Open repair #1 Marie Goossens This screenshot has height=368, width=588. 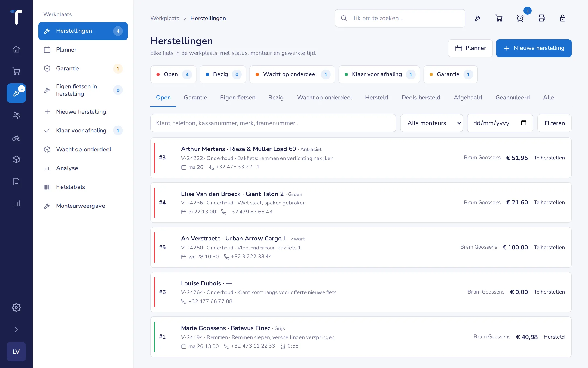tap(361, 337)
